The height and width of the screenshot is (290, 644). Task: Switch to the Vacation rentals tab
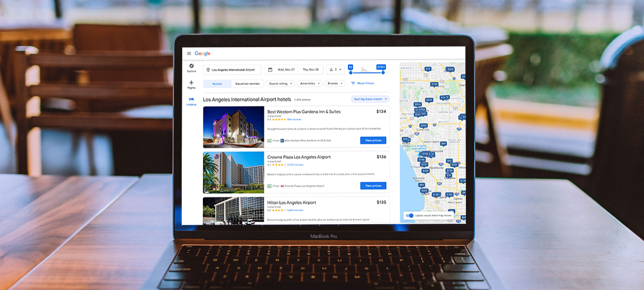(247, 83)
